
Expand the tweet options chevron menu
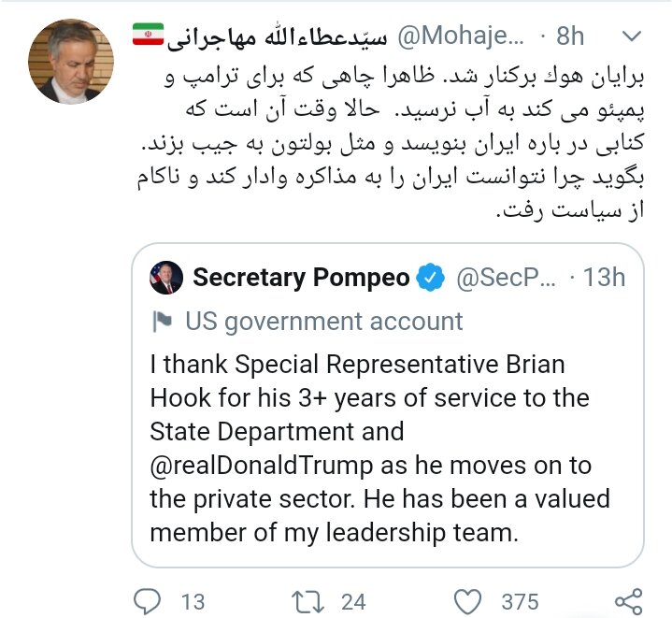coord(632,36)
